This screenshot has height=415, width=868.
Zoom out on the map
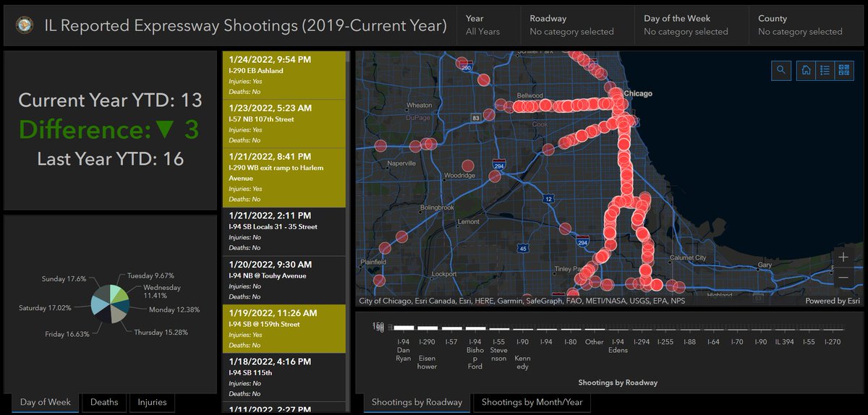tap(843, 278)
